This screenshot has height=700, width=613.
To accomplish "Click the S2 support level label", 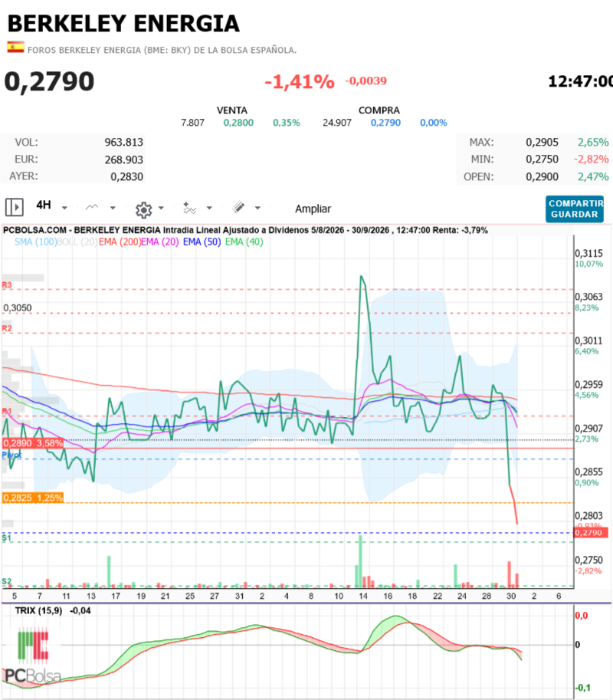I will coord(6,581).
